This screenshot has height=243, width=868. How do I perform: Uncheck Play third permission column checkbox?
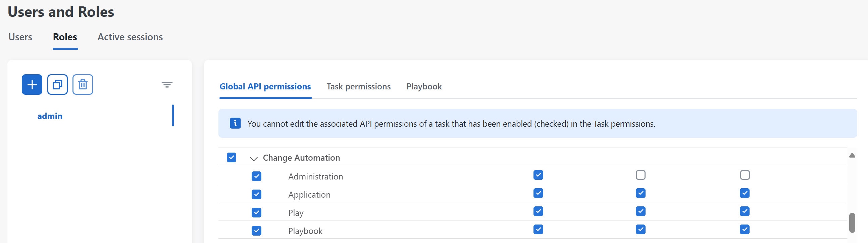point(745,211)
